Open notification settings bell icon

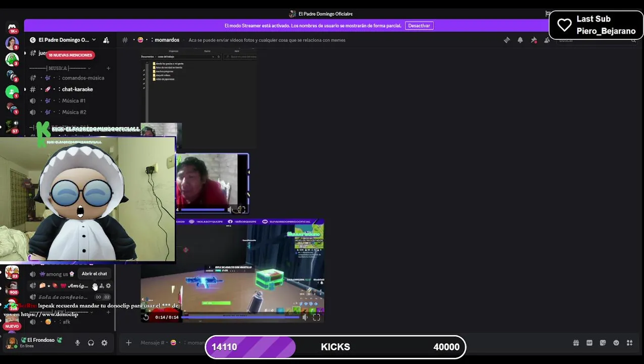(520, 40)
